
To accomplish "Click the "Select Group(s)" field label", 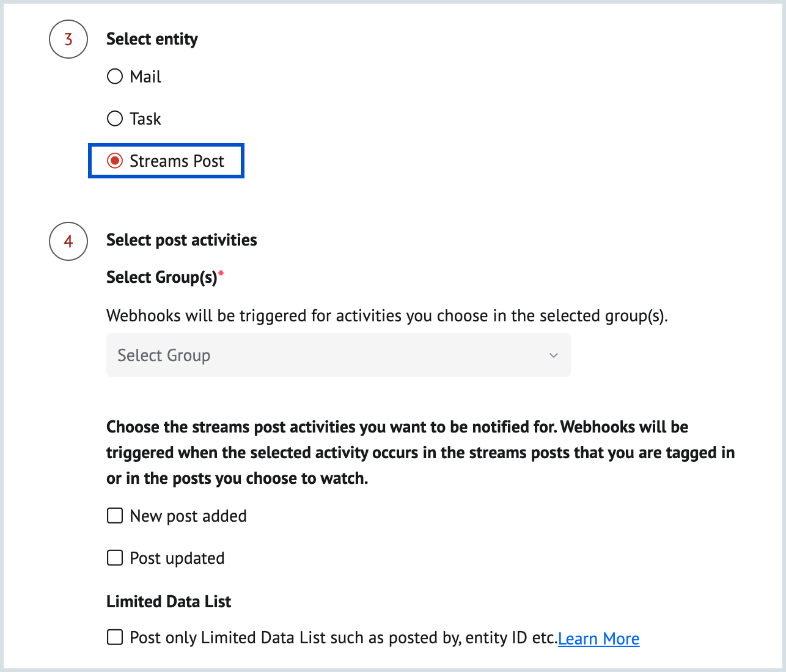I will (162, 277).
